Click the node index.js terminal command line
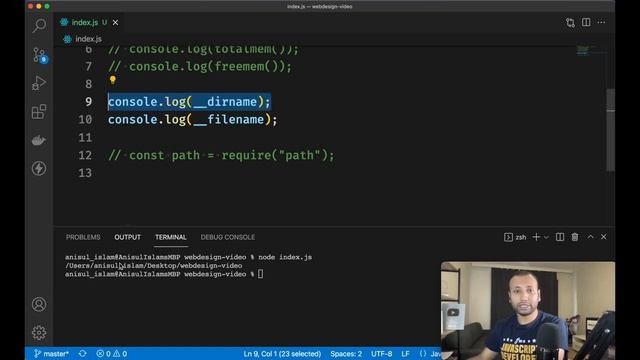Screen dimensions: 640x360 click(x=188, y=257)
